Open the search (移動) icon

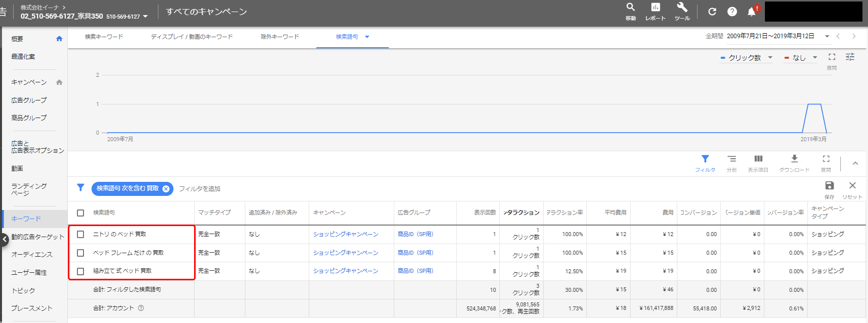631,8
